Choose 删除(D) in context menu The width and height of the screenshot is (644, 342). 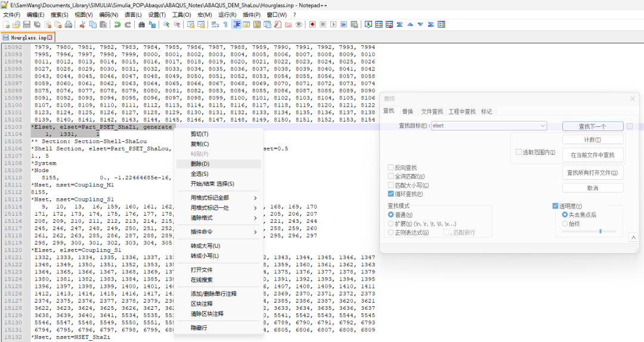click(219, 164)
